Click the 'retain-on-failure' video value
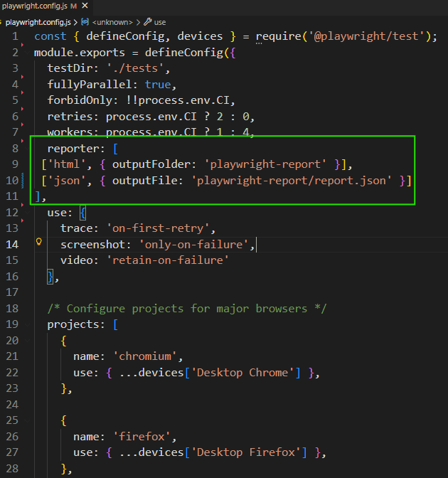This screenshot has width=448, height=478. (168, 260)
